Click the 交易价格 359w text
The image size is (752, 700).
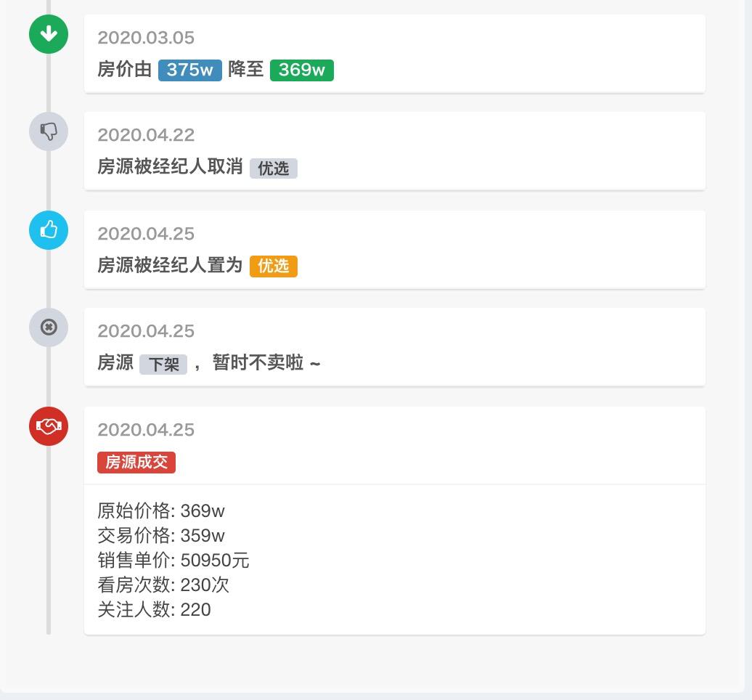[x=161, y=536]
